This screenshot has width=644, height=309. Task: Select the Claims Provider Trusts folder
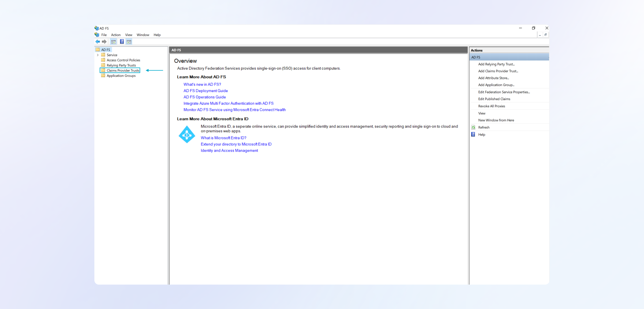(x=120, y=70)
